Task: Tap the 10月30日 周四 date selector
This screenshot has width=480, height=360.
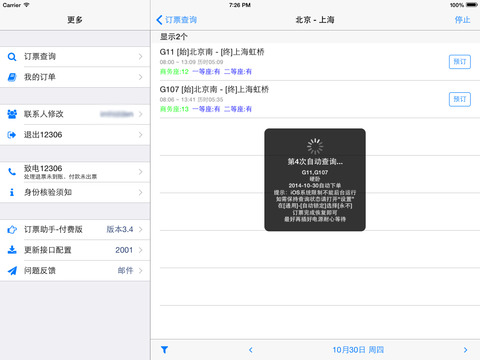Action: click(x=358, y=350)
